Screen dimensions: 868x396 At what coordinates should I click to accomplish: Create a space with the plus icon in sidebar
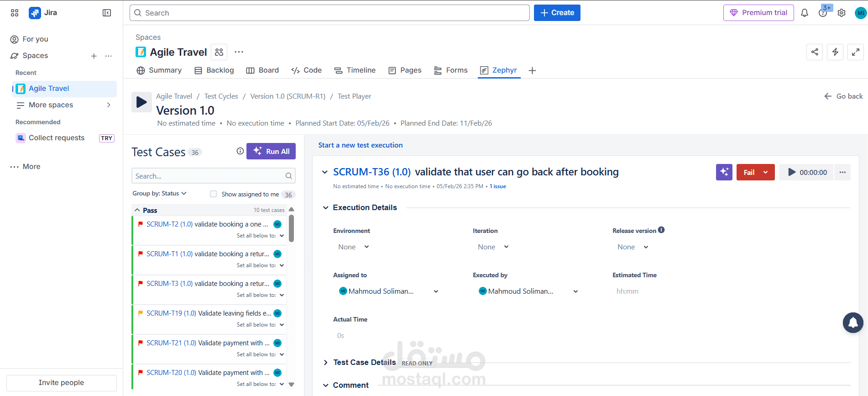click(94, 56)
